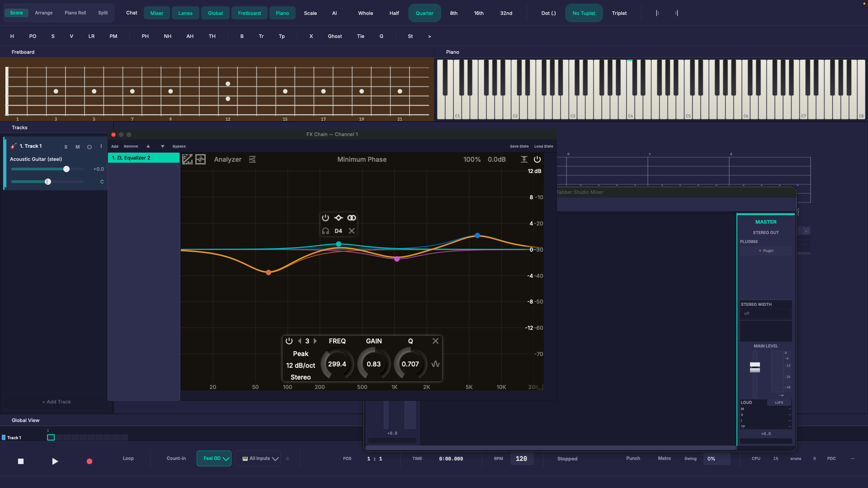Move the plugin down in FX chain
The image size is (868, 488).
(162, 146)
